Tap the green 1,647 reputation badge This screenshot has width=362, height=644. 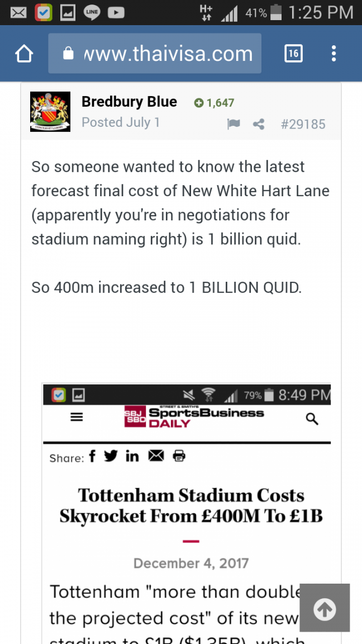click(x=215, y=103)
